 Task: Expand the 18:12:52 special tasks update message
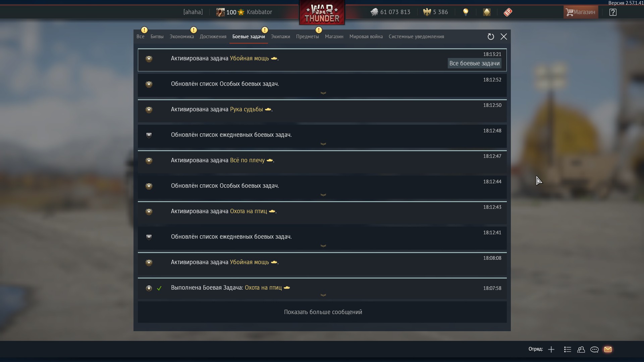(323, 93)
